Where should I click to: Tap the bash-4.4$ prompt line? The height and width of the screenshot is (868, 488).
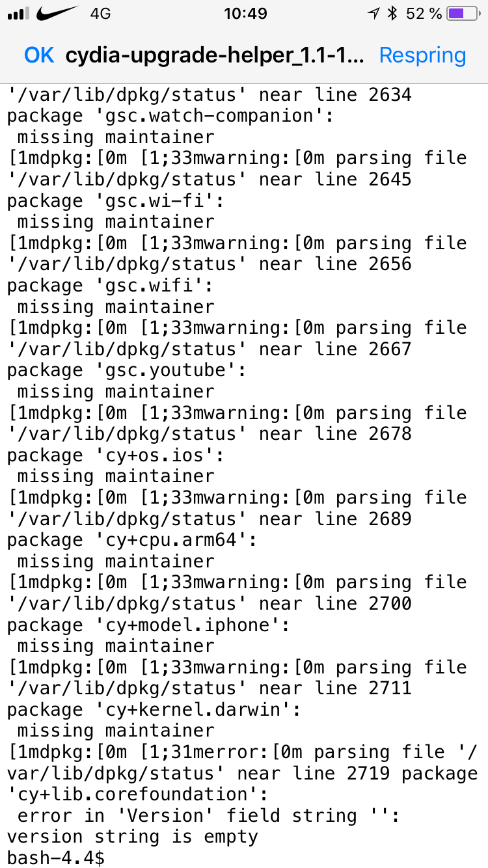click(x=56, y=857)
